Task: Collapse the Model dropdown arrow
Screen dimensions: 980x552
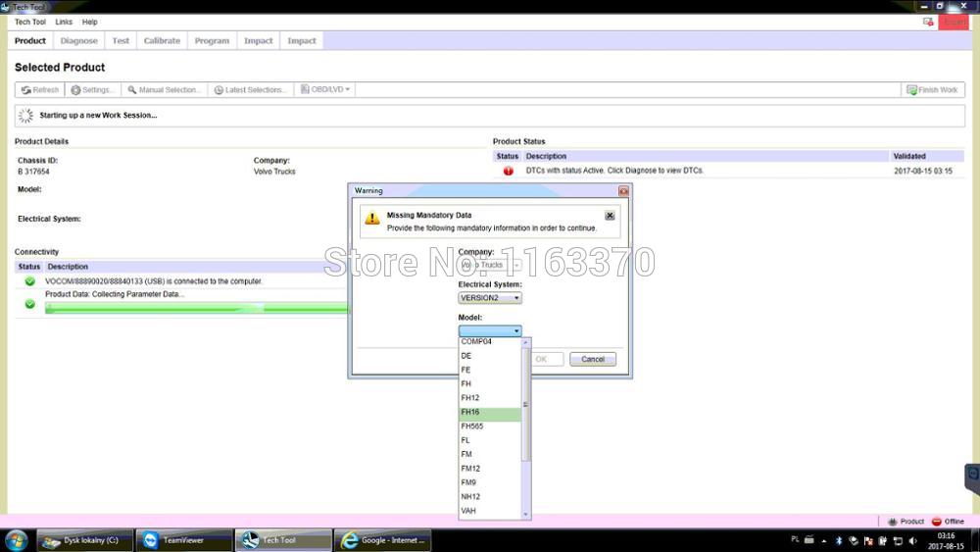Action: point(516,330)
